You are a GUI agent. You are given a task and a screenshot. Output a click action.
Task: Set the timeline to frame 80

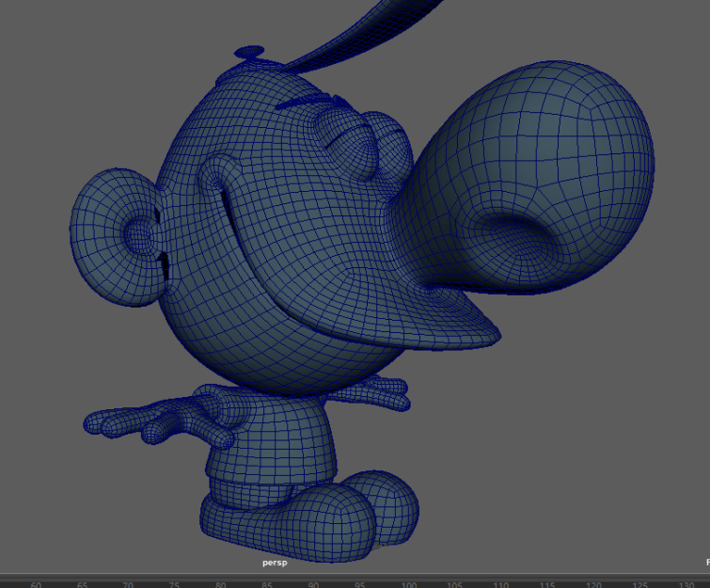[x=221, y=583]
